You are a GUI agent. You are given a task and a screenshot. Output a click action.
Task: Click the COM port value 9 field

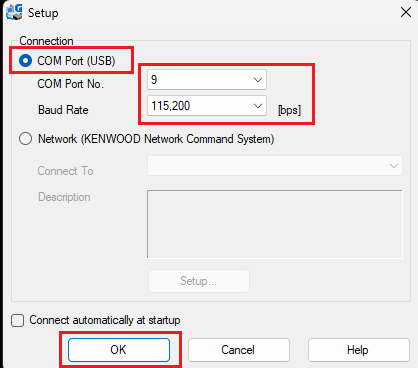pyautogui.click(x=207, y=80)
